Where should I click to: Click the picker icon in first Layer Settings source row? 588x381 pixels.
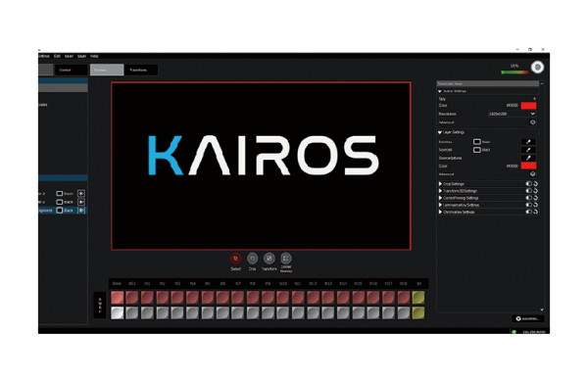pos(528,142)
